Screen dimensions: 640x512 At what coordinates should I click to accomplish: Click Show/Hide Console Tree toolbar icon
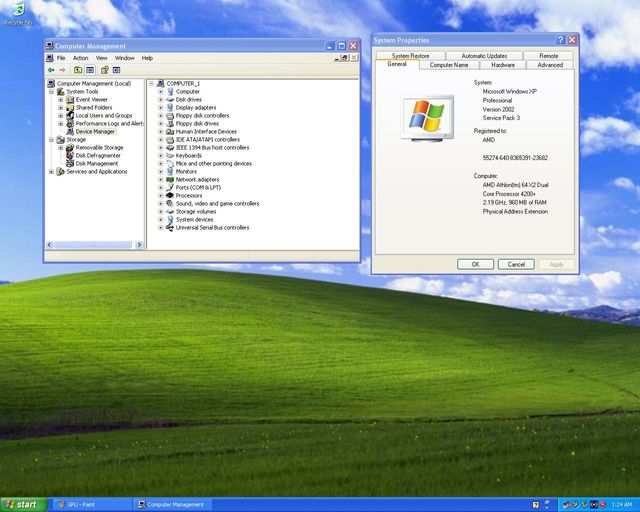pos(90,70)
